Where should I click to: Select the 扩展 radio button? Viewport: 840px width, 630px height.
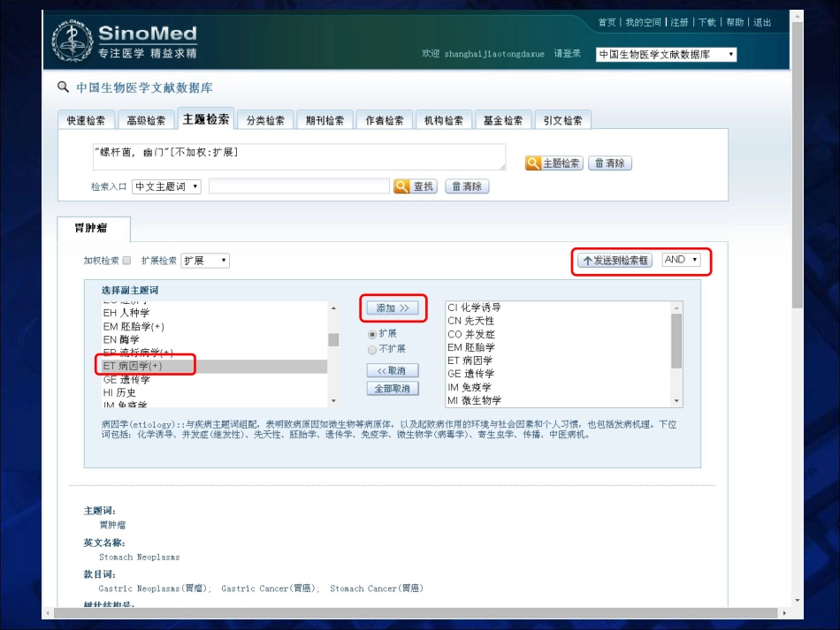point(371,334)
